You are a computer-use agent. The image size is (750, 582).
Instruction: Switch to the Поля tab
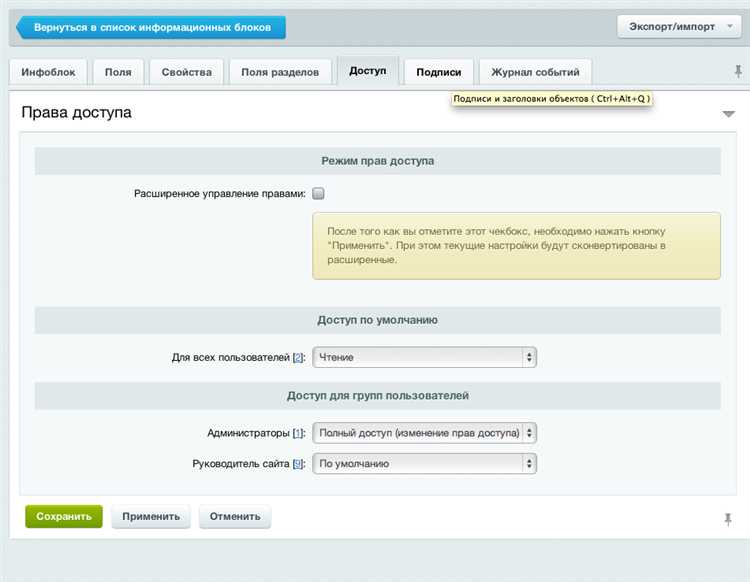(118, 72)
